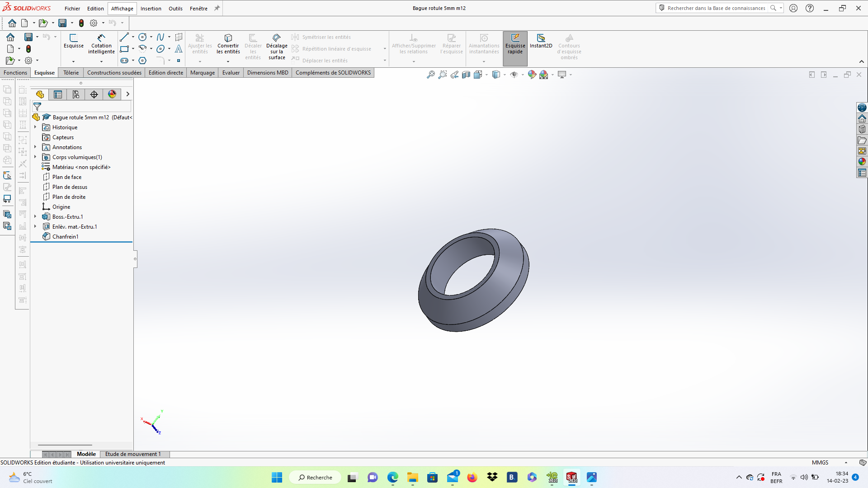This screenshot has height=488, width=868.
Task: Open the Esquisse button dropdown arrow
Action: [73, 61]
